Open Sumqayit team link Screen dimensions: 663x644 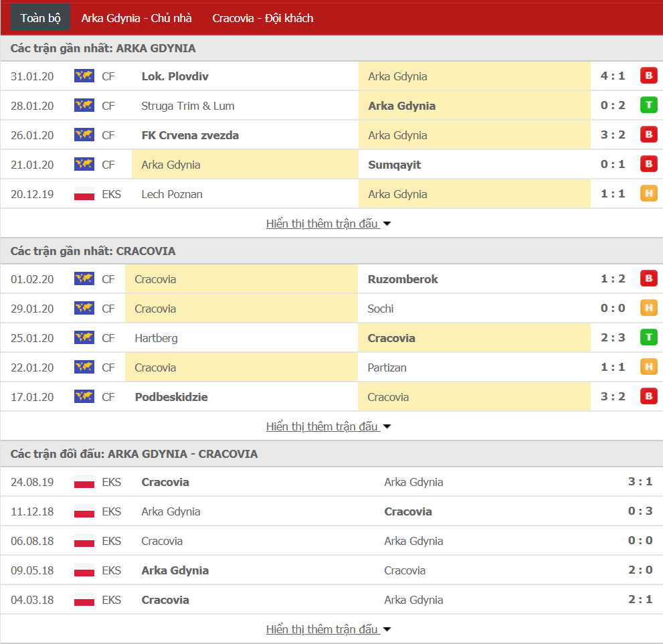[x=395, y=165]
